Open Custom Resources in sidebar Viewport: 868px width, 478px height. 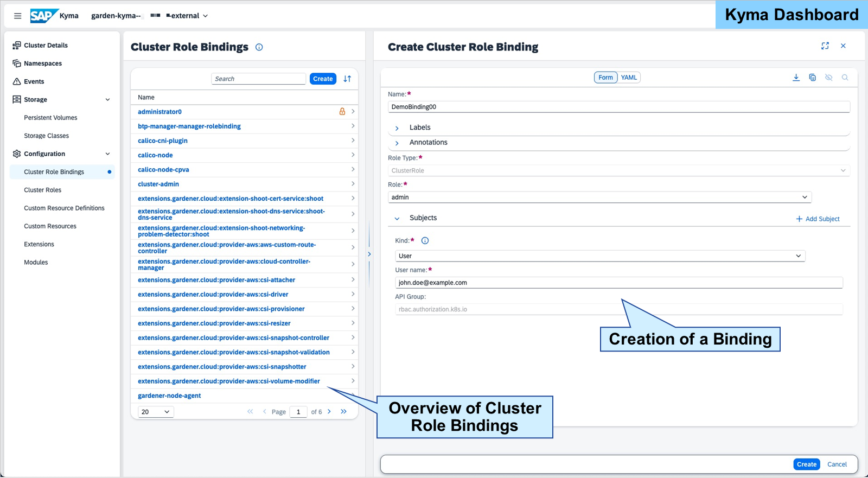(x=50, y=226)
